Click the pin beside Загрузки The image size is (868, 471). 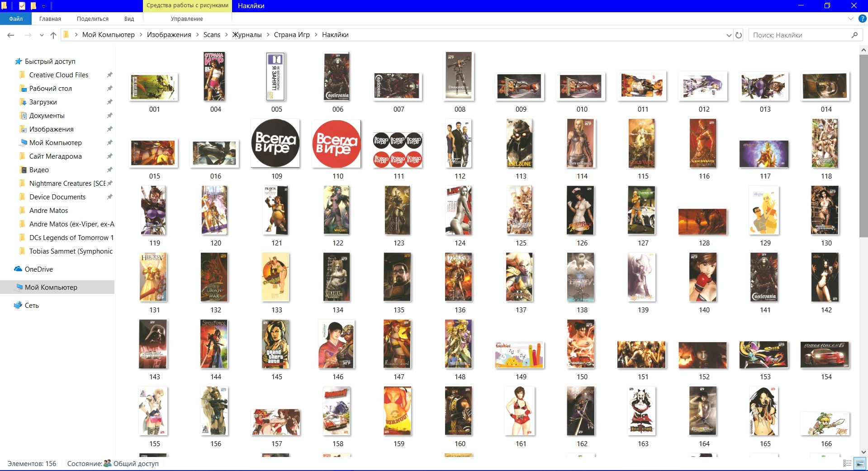[x=109, y=102]
